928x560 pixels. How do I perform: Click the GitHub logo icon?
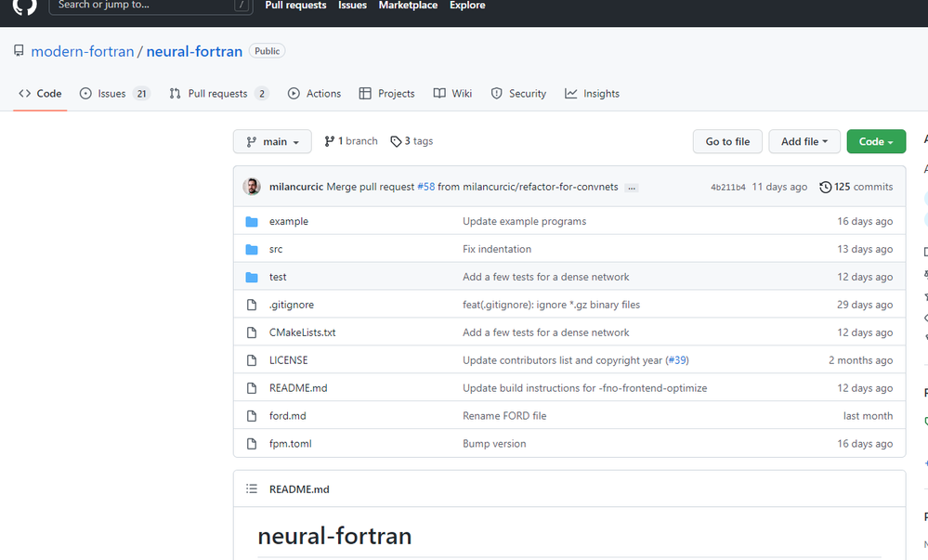24,6
